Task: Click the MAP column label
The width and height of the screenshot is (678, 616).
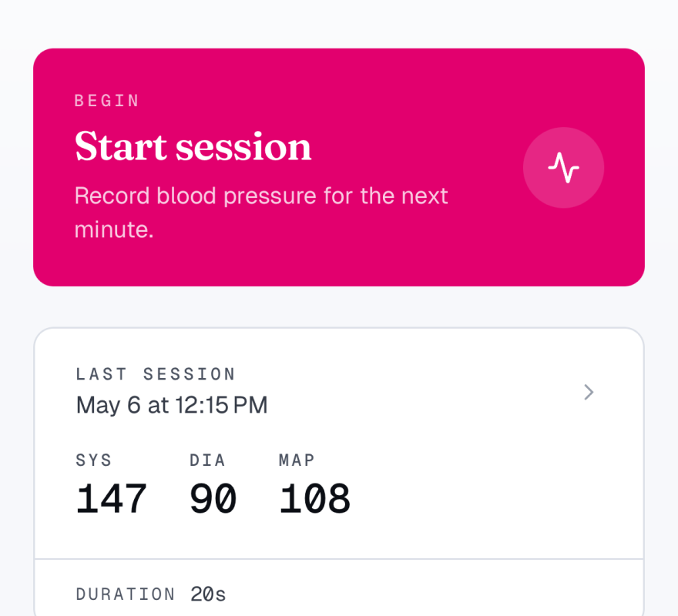Action: tap(297, 460)
